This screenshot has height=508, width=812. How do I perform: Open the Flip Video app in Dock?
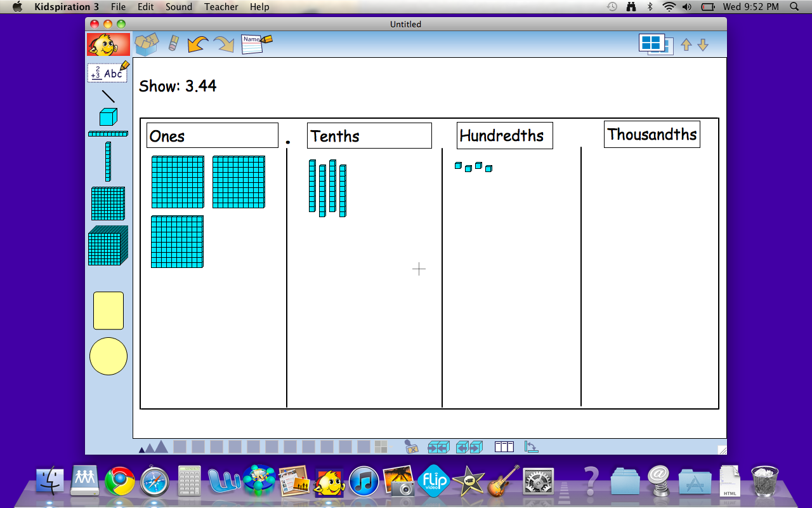434,481
